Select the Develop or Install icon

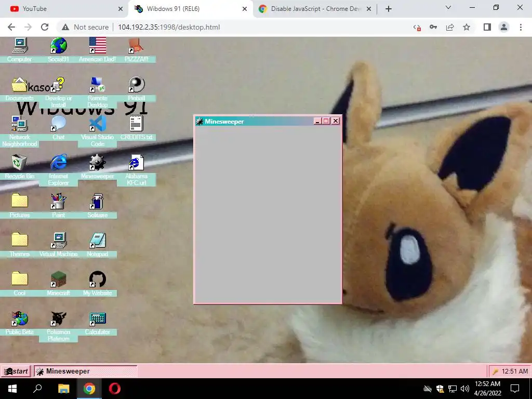click(58, 85)
